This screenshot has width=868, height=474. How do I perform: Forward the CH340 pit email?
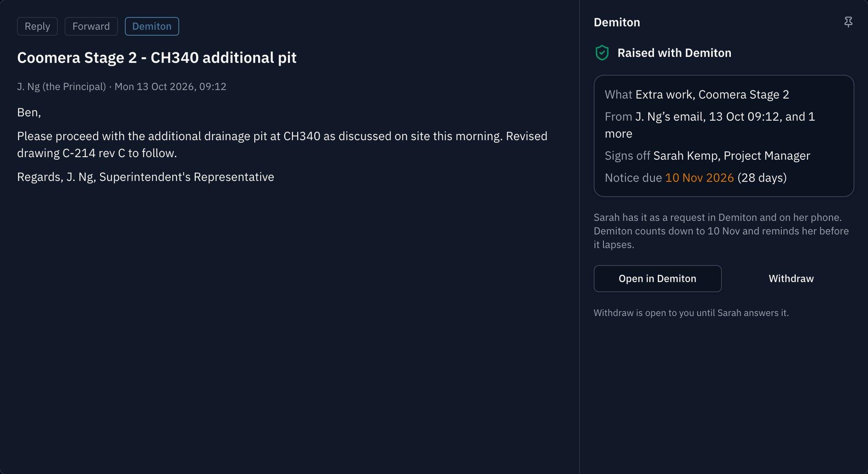click(x=91, y=26)
